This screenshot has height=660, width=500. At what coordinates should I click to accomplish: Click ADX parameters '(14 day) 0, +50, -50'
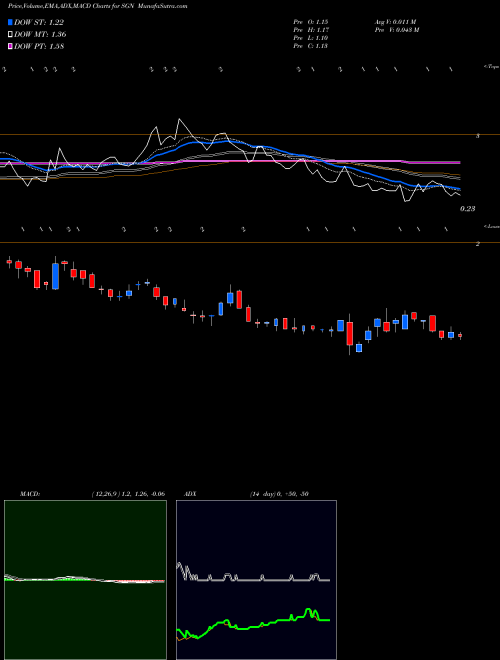(279, 494)
